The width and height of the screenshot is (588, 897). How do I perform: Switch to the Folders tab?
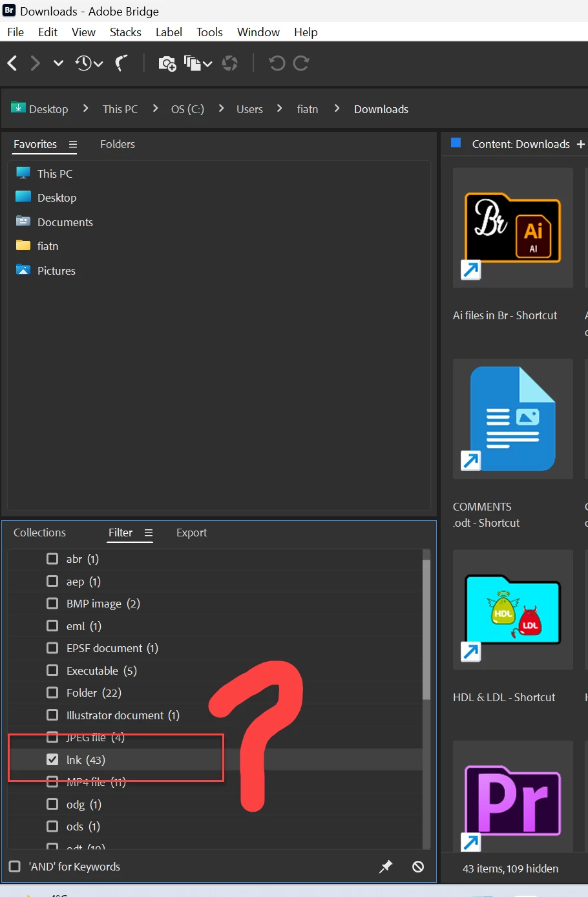pyautogui.click(x=118, y=144)
